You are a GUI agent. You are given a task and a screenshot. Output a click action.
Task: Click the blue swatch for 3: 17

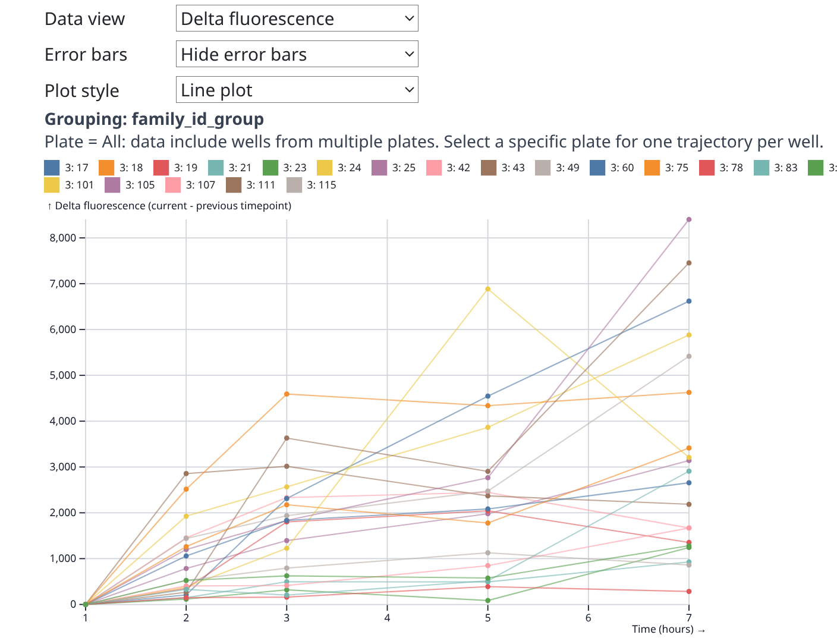coord(52,168)
